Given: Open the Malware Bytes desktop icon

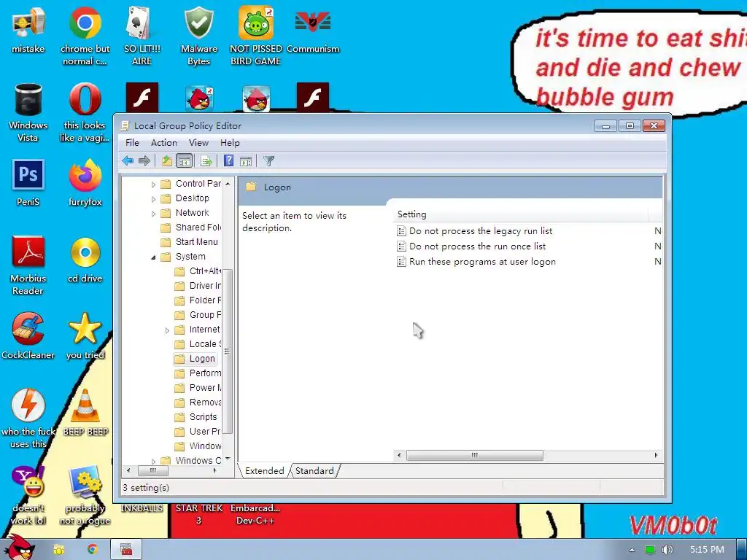Looking at the screenshot, I should click(x=198, y=36).
